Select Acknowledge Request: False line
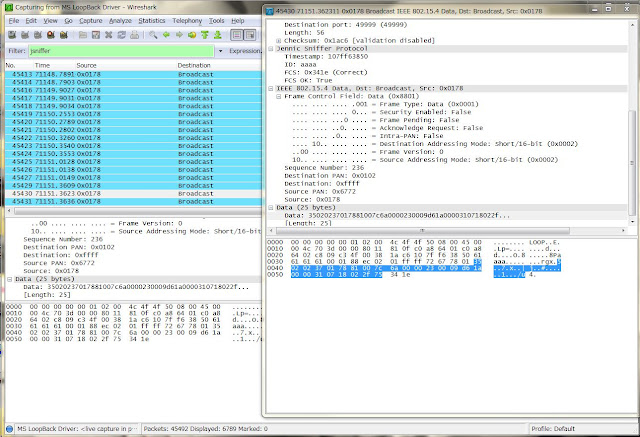The image size is (640, 437). [387, 128]
